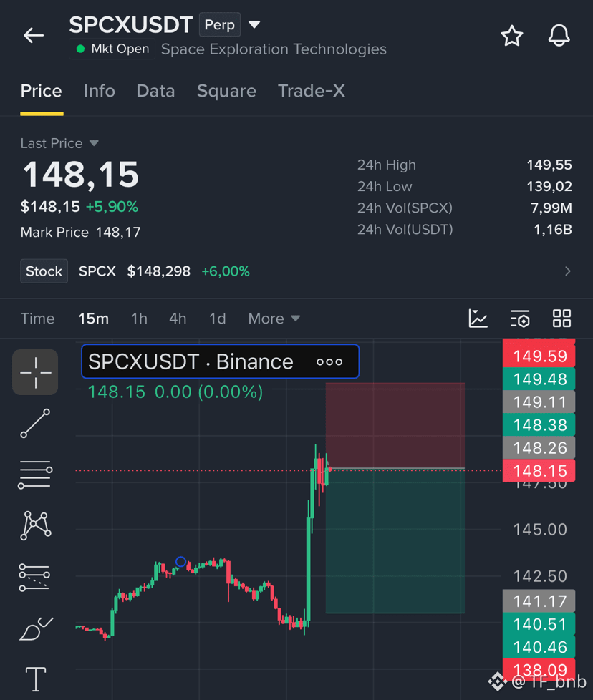Open the trading pair switcher dropdown arrow

pos(254,24)
